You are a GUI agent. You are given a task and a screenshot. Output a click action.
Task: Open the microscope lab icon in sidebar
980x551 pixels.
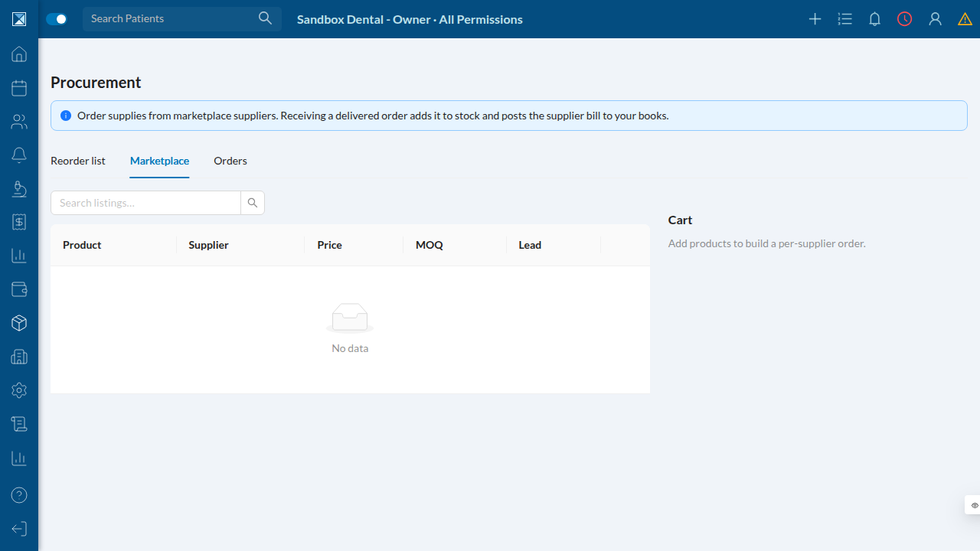[19, 188]
